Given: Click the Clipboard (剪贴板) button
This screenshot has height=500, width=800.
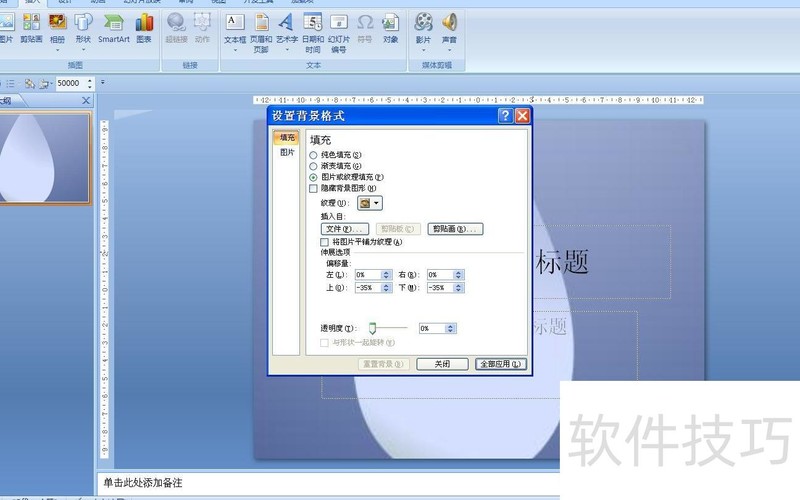Looking at the screenshot, I should (398, 229).
